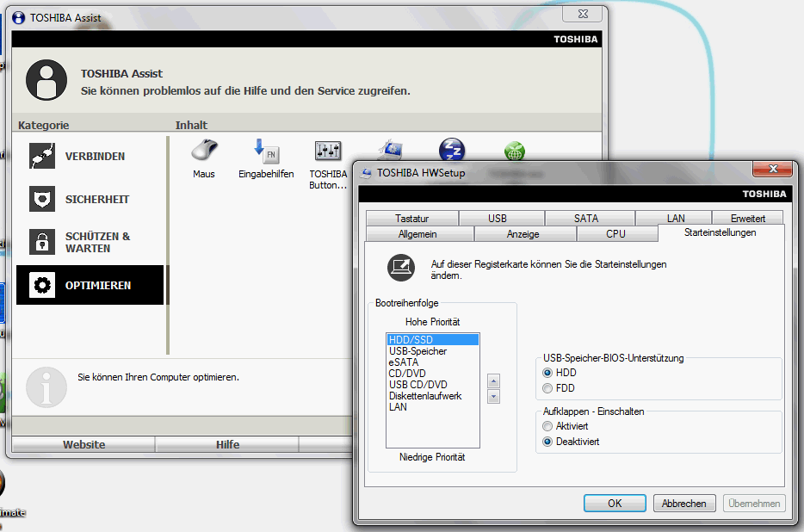The width and height of the screenshot is (804, 532).
Task: Choose the VERBINDEN category label
Action: (x=95, y=157)
